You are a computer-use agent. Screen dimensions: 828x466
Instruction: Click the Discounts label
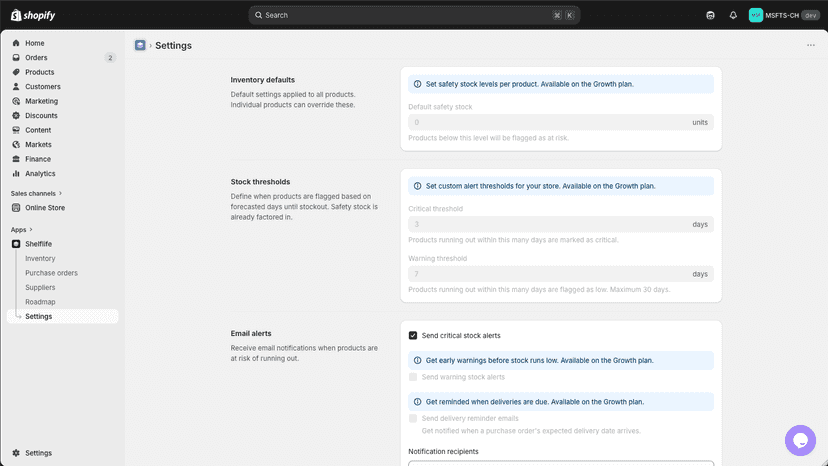pyautogui.click(x=41, y=115)
